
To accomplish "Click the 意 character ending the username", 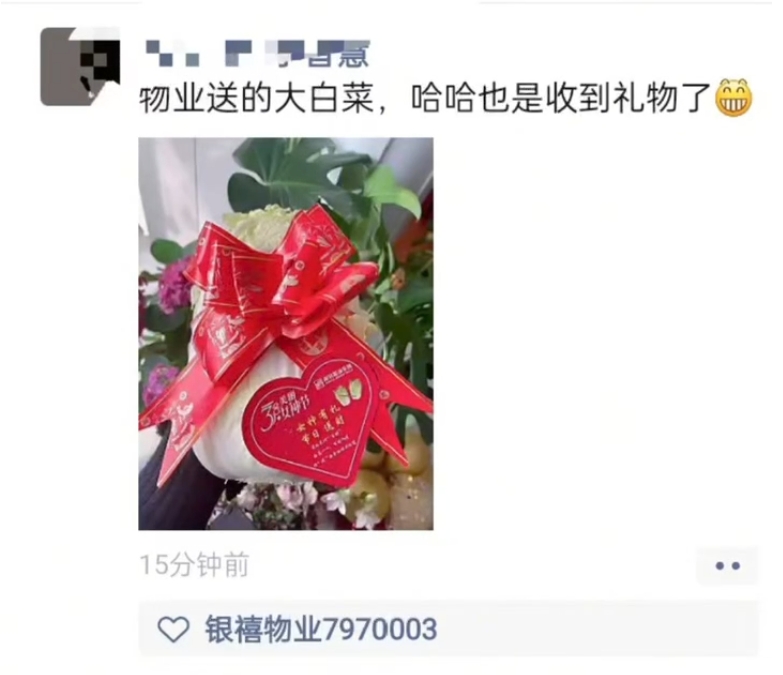I will click(x=355, y=55).
